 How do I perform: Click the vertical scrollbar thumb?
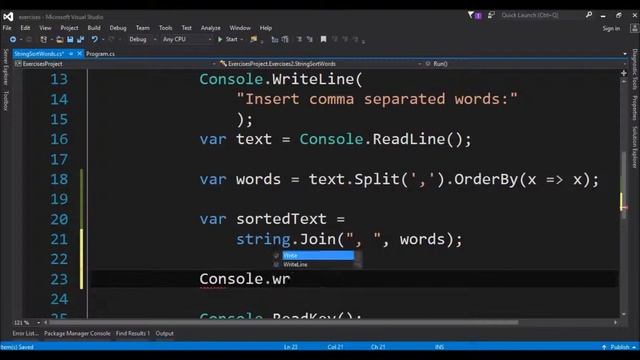click(624, 186)
